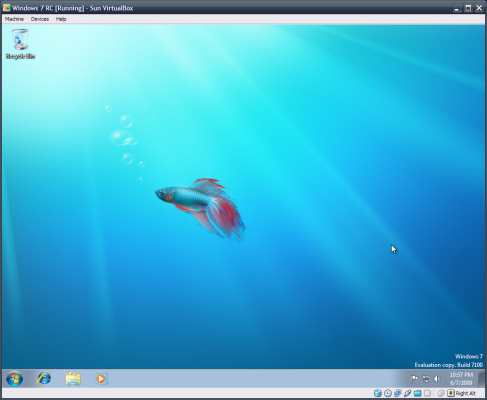Launch Windows Media Player from taskbar
This screenshot has height=400, width=487.
click(x=101, y=379)
